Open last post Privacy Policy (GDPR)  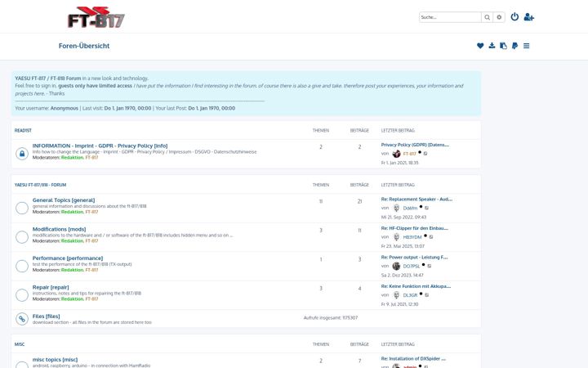click(415, 145)
